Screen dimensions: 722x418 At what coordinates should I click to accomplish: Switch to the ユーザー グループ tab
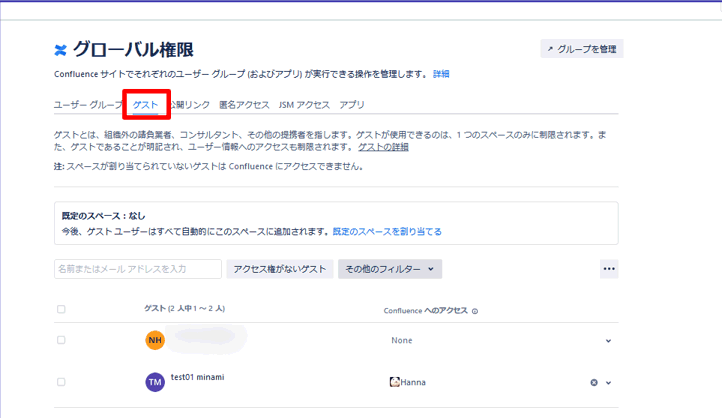(88, 104)
